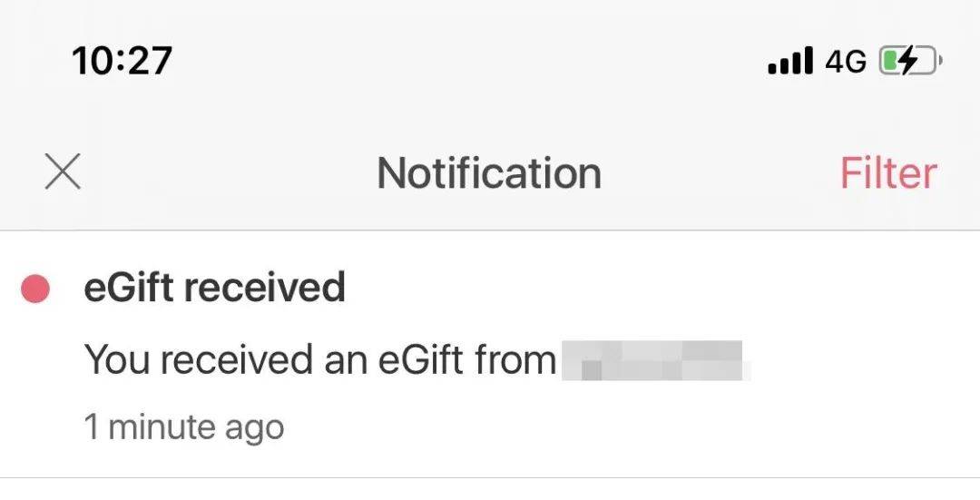The height and width of the screenshot is (500, 980).
Task: Tap the Notification header title
Action: [489, 172]
